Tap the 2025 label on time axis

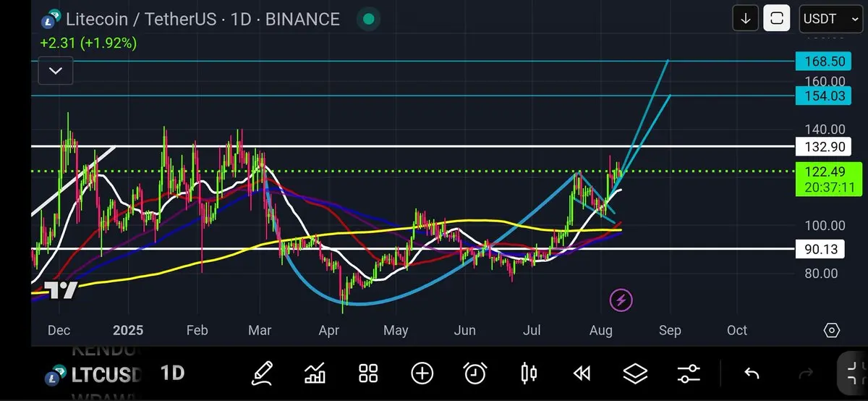(x=128, y=331)
